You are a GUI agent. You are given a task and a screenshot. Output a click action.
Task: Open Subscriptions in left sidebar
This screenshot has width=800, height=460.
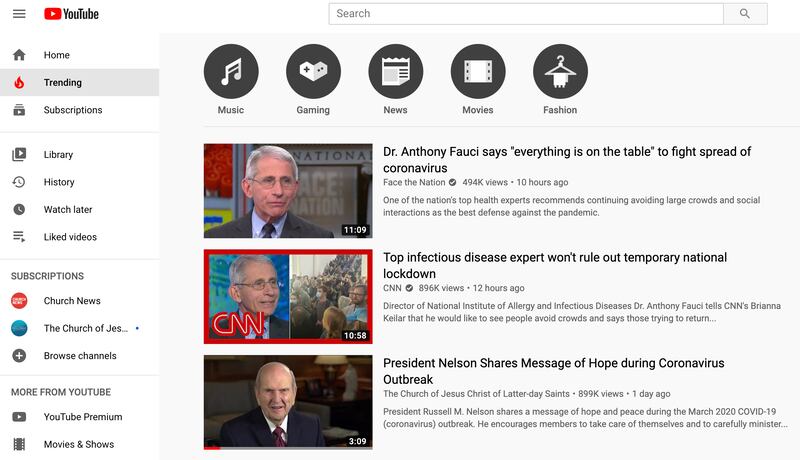click(72, 110)
